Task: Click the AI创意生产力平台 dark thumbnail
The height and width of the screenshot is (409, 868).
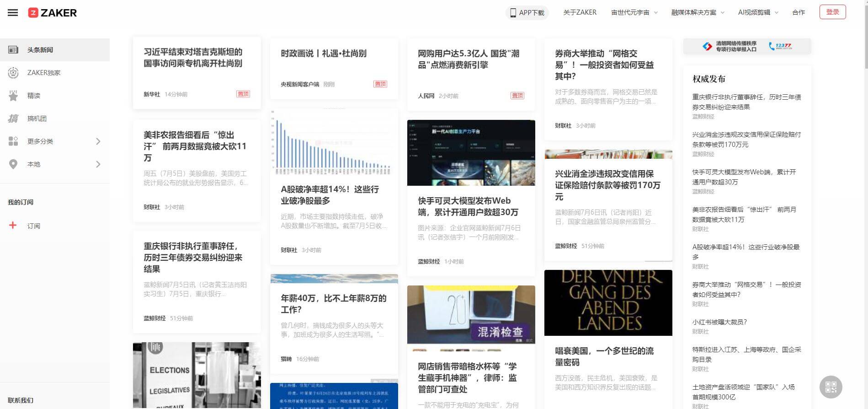Action: (x=471, y=153)
